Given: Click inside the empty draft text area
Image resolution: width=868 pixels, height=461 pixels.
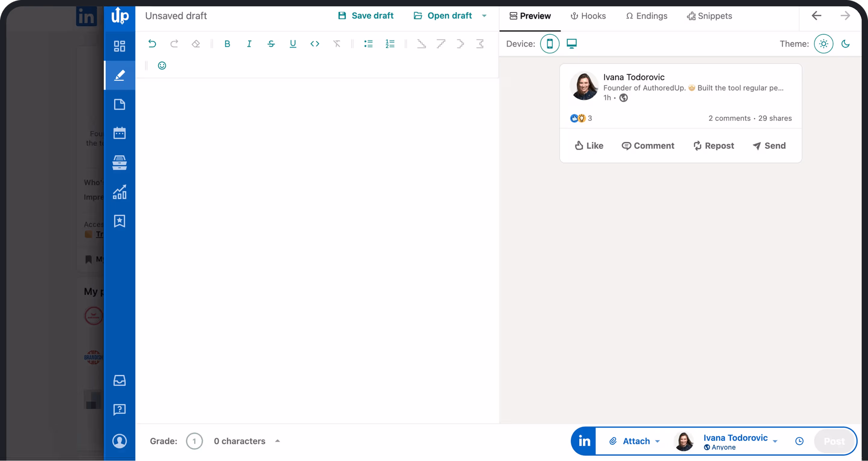Looking at the screenshot, I should (317, 236).
